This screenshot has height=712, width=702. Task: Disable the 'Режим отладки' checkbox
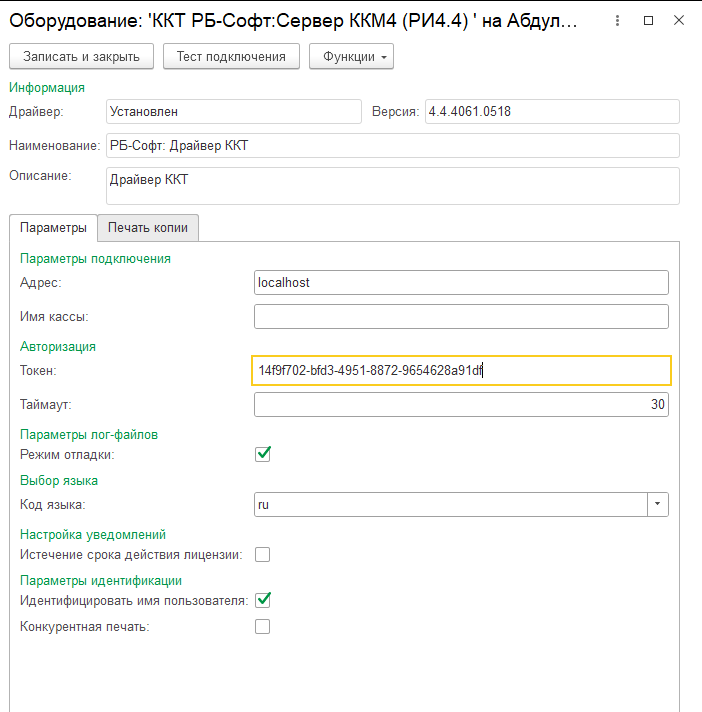[x=263, y=454]
